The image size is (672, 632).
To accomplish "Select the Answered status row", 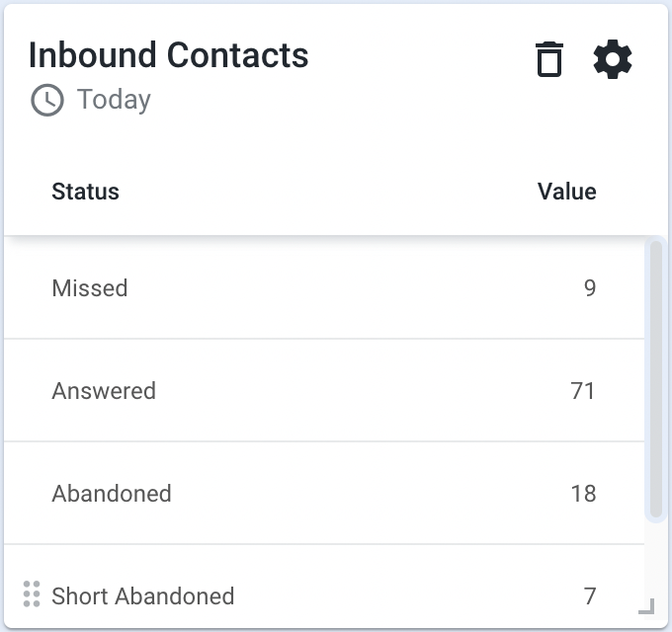I will coord(324,390).
